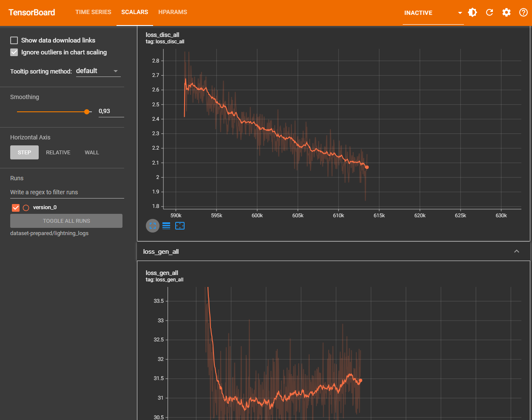
Task: Open the settings gear icon
Action: 506,12
